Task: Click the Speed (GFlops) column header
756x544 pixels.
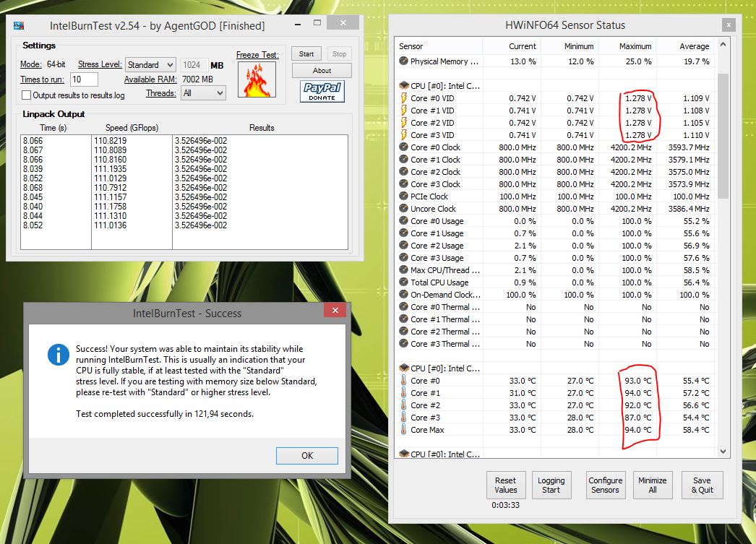Action: click(x=132, y=128)
